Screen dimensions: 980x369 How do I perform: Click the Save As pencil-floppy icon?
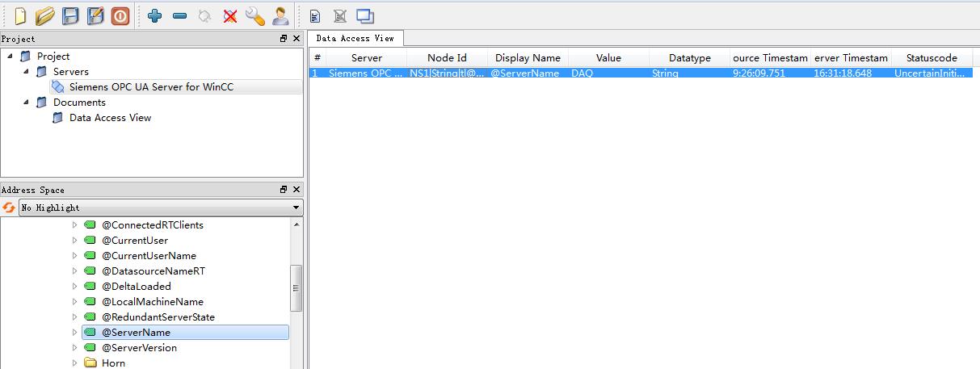click(95, 15)
